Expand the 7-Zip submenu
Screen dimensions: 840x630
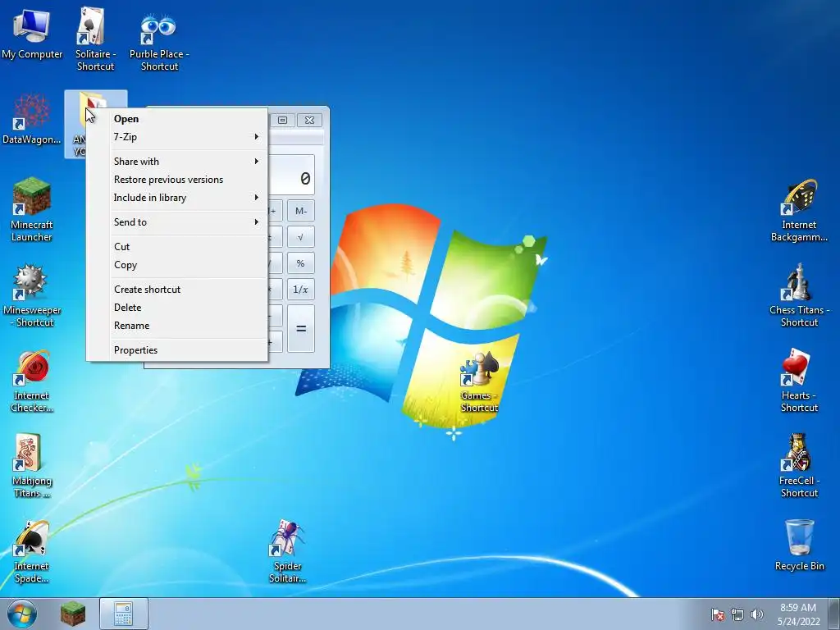pyautogui.click(x=177, y=137)
